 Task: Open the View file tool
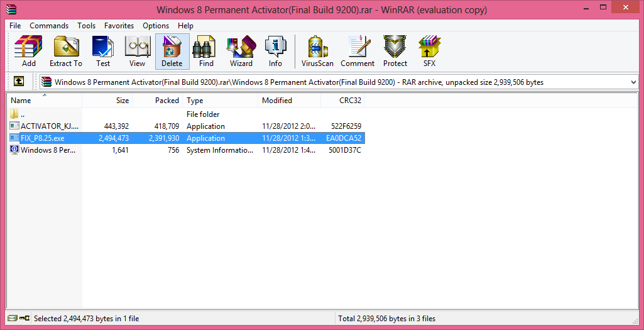pyautogui.click(x=137, y=52)
